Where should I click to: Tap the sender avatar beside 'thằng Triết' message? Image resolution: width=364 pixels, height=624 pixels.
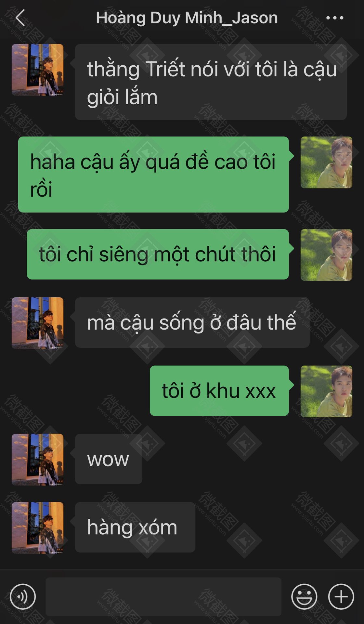click(37, 70)
